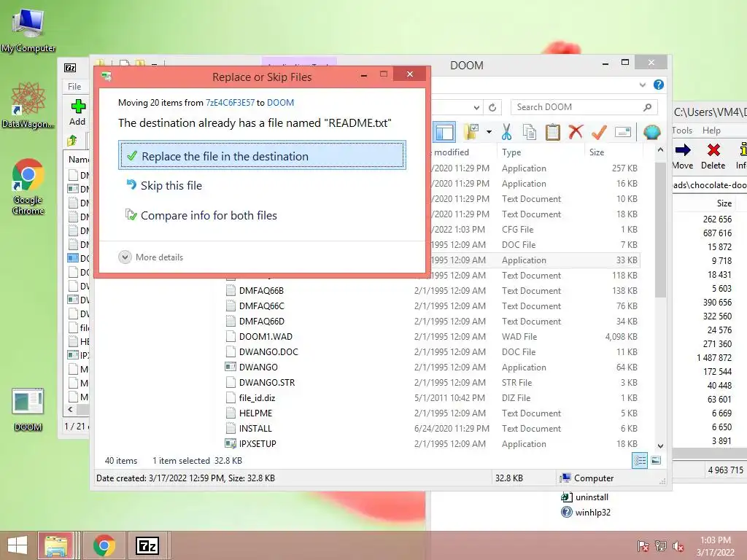Image resolution: width=747 pixels, height=560 pixels.
Task: Click 7-Zip icon in the taskbar
Action: pyautogui.click(x=147, y=545)
